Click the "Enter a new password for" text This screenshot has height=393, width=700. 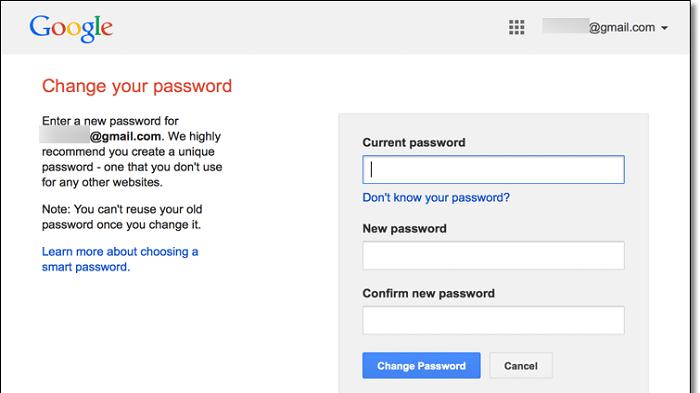point(110,121)
